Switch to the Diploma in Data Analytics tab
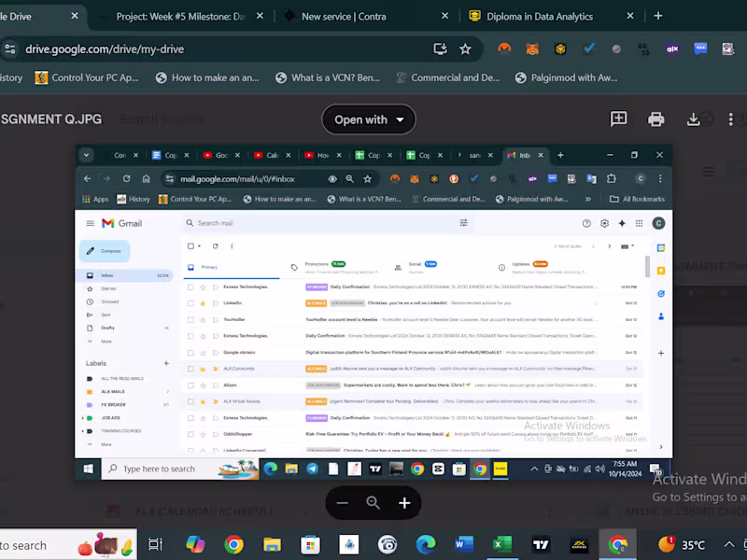This screenshot has height=560, width=747. [x=542, y=16]
